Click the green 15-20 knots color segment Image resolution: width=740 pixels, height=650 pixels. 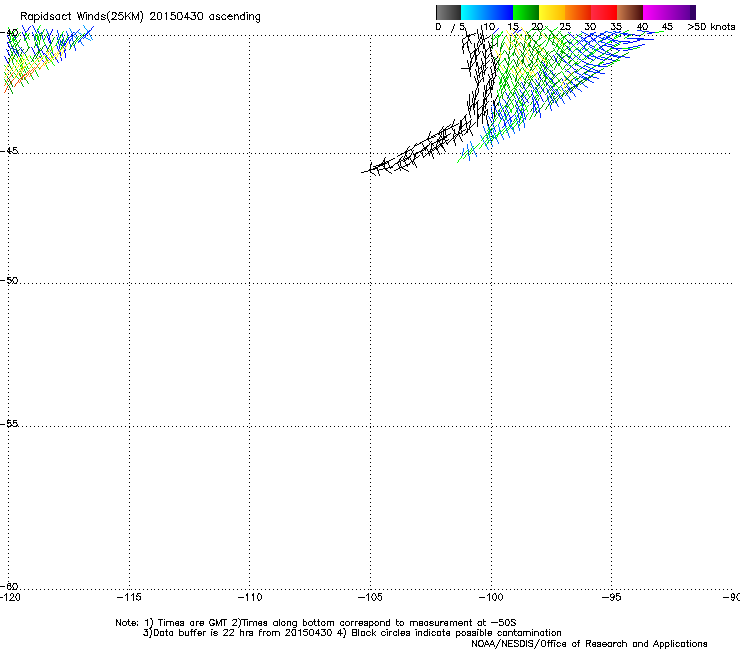tap(526, 12)
